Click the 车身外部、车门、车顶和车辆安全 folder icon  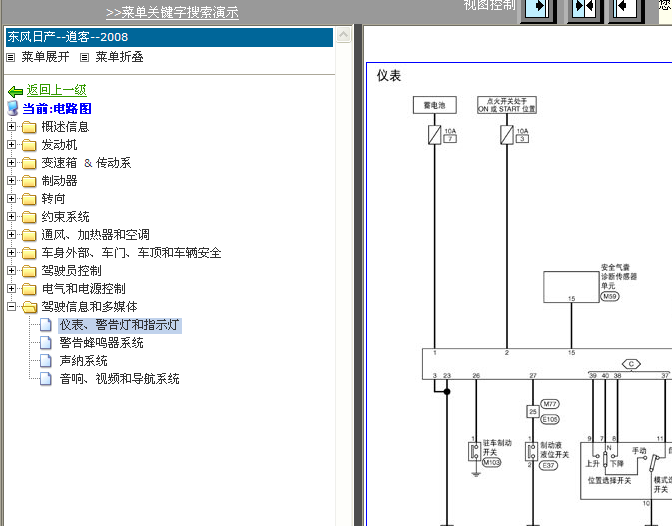click(x=29, y=253)
